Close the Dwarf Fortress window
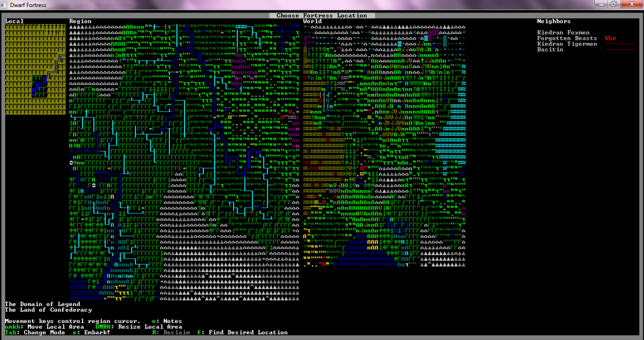 631,4
